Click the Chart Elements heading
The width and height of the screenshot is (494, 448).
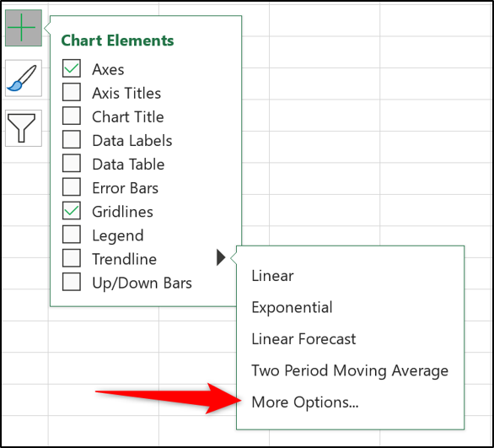click(117, 40)
